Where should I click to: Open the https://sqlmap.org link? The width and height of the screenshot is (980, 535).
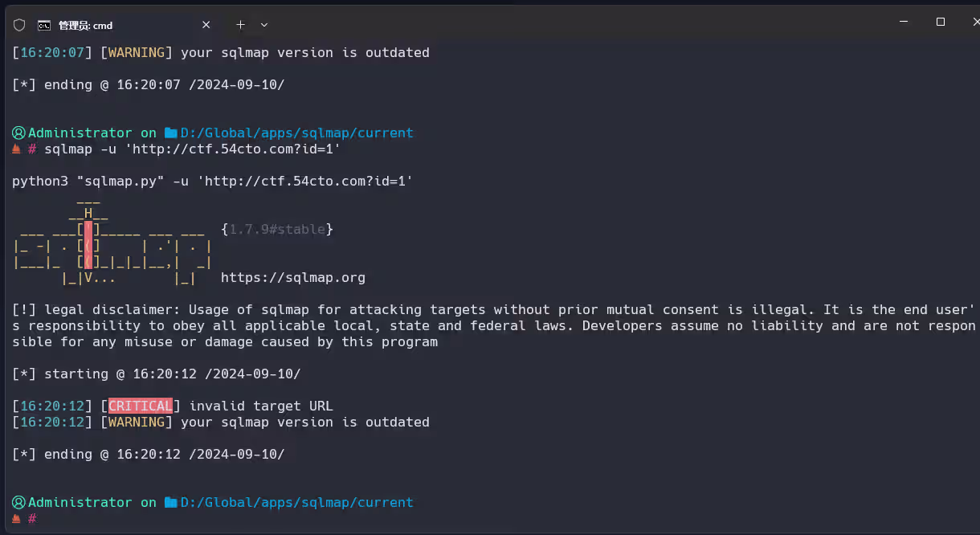(293, 278)
